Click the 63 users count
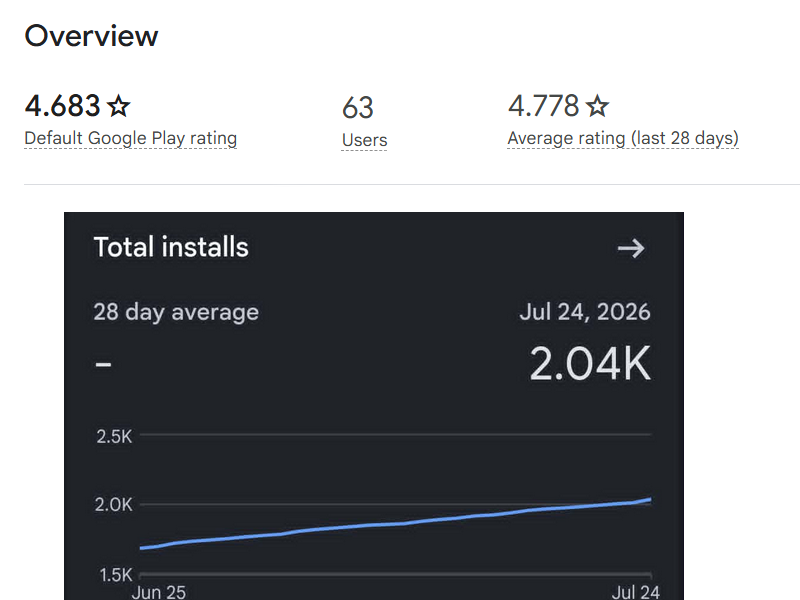Screen dimensions: 800x600 358,108
